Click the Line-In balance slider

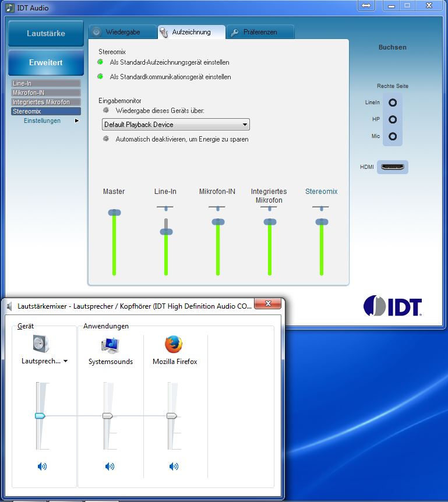point(165,208)
